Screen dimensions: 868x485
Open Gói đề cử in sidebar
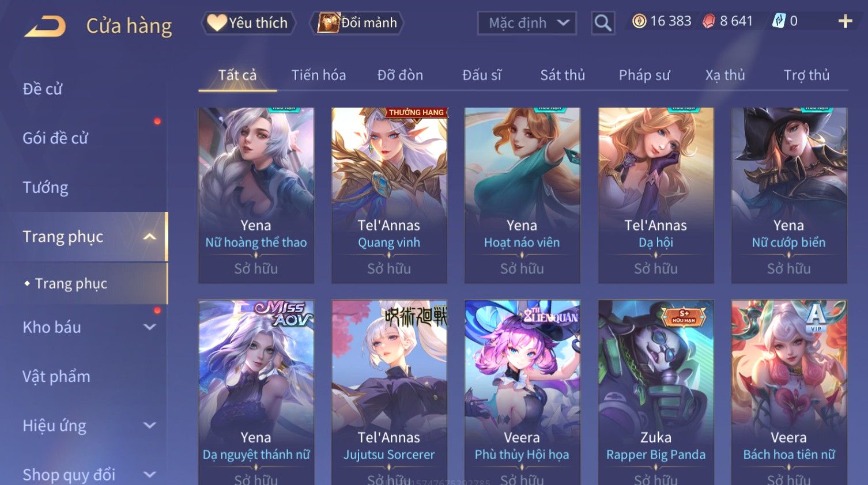tap(55, 138)
